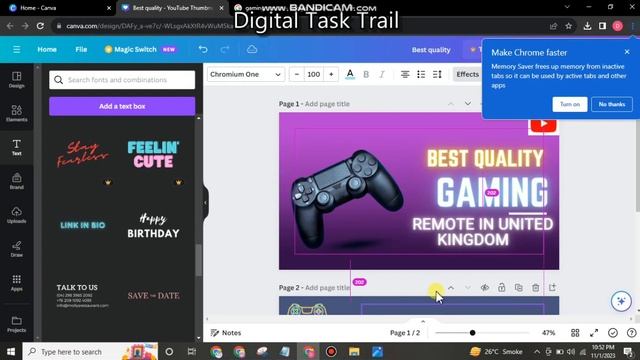640x360 pixels.
Task: Click Turn on for Memory Saver
Action: click(x=570, y=104)
